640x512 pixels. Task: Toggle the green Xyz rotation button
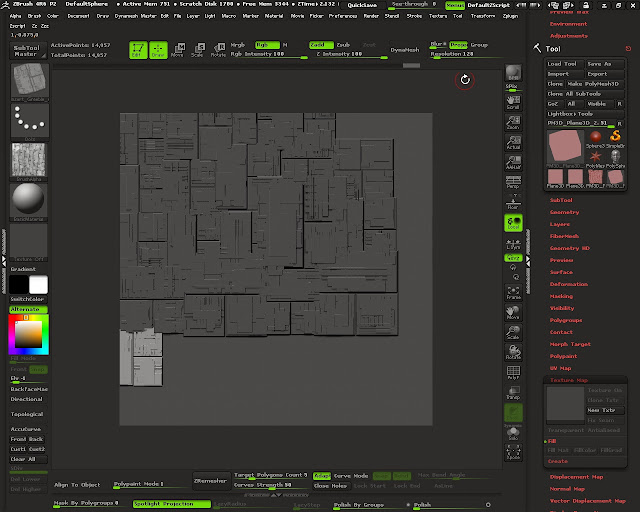pyautogui.click(x=513, y=258)
